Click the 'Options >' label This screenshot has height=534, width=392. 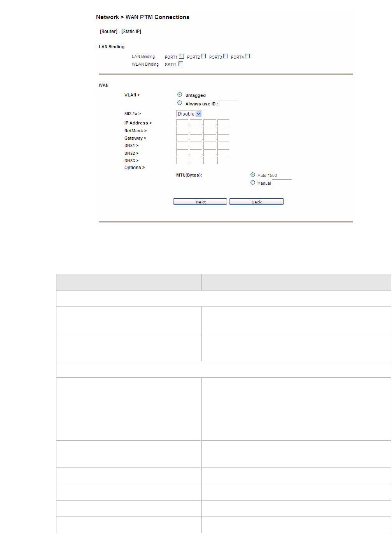(x=135, y=168)
